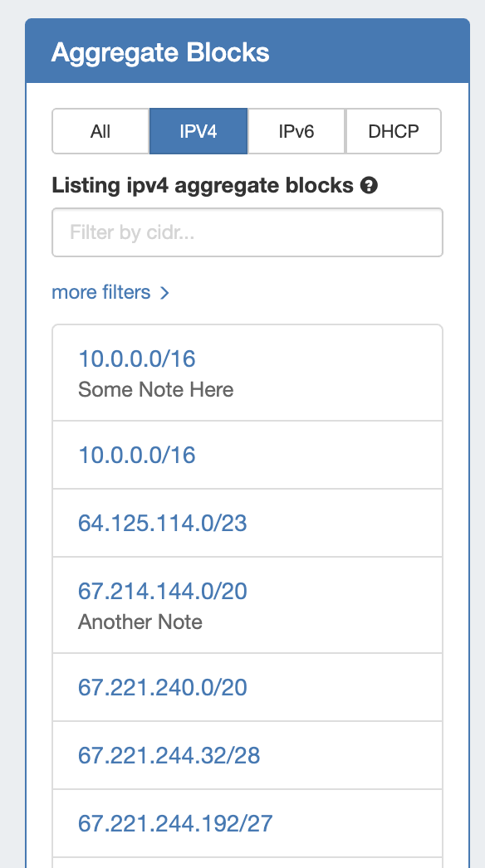Click empty area of 64.125.114.0/23 row
Image resolution: width=485 pixels, height=868 pixels.
click(x=344, y=523)
